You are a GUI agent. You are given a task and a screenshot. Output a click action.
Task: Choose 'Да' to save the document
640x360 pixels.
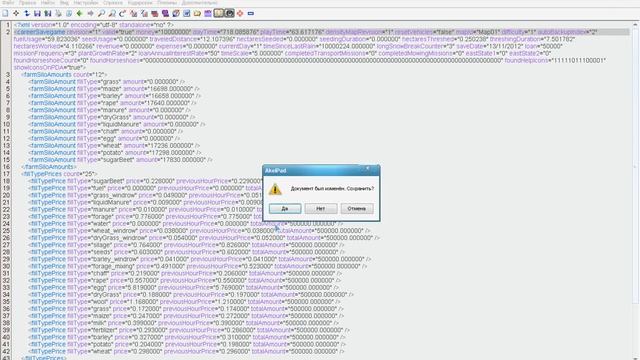285,209
